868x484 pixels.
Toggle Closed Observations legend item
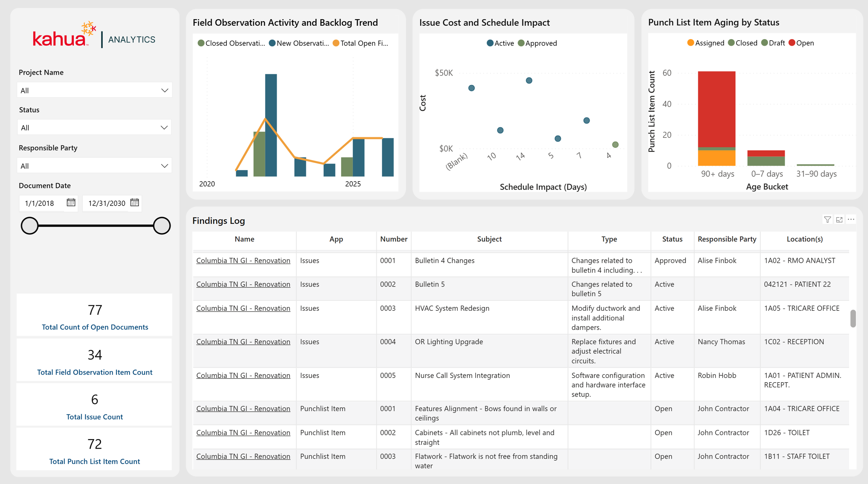point(231,43)
